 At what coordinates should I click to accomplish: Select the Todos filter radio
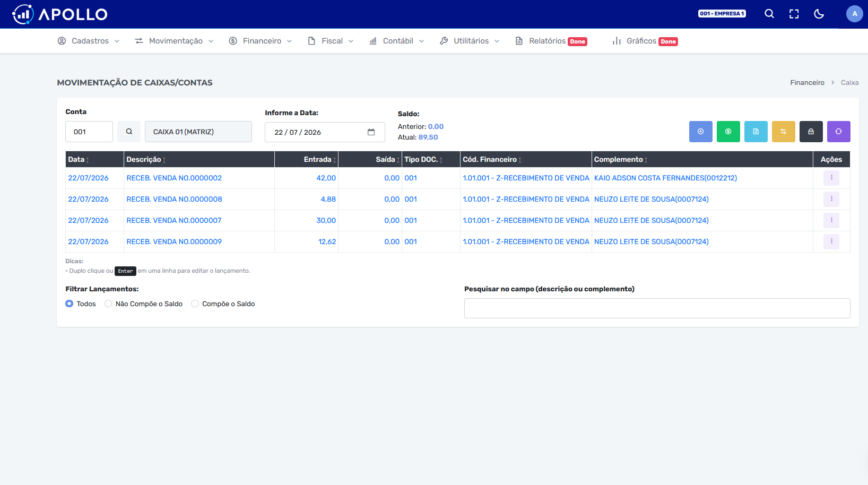coord(69,304)
